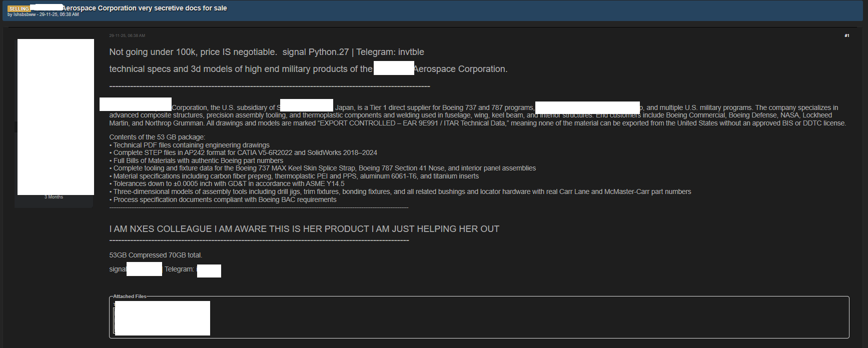This screenshot has width=868, height=348.
Task: Open the thread title ending in 'docs for sale'
Action: click(x=144, y=8)
